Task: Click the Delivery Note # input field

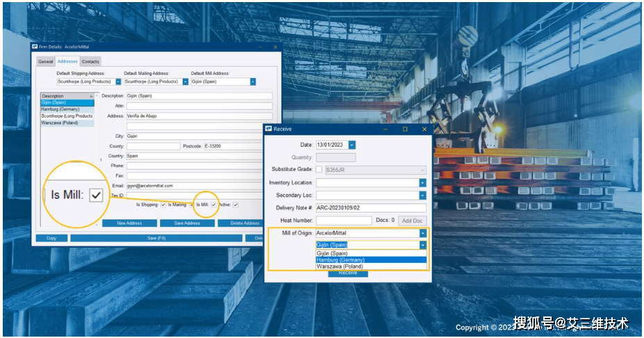Action: (370, 208)
